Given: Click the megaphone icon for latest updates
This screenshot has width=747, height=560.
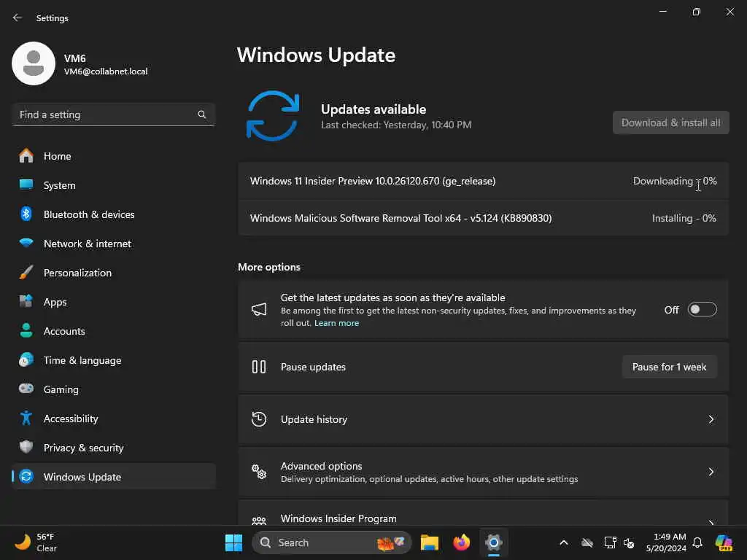Looking at the screenshot, I should click(259, 309).
